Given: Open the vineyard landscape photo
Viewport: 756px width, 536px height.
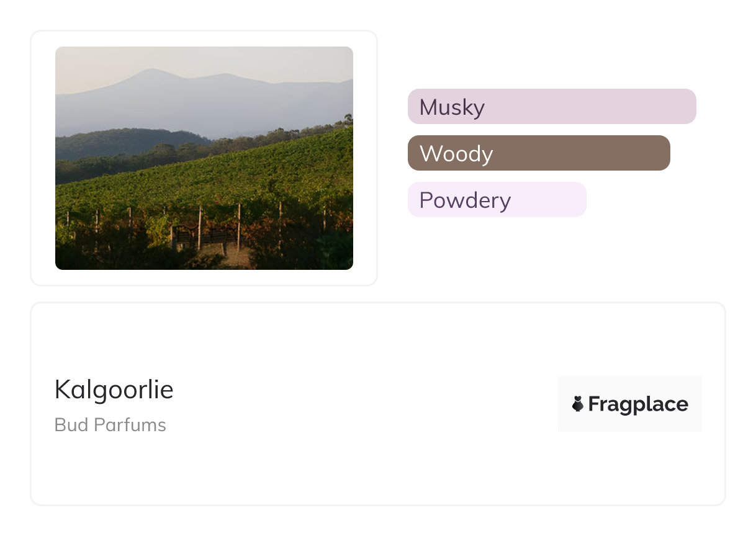Looking at the screenshot, I should pyautogui.click(x=204, y=158).
